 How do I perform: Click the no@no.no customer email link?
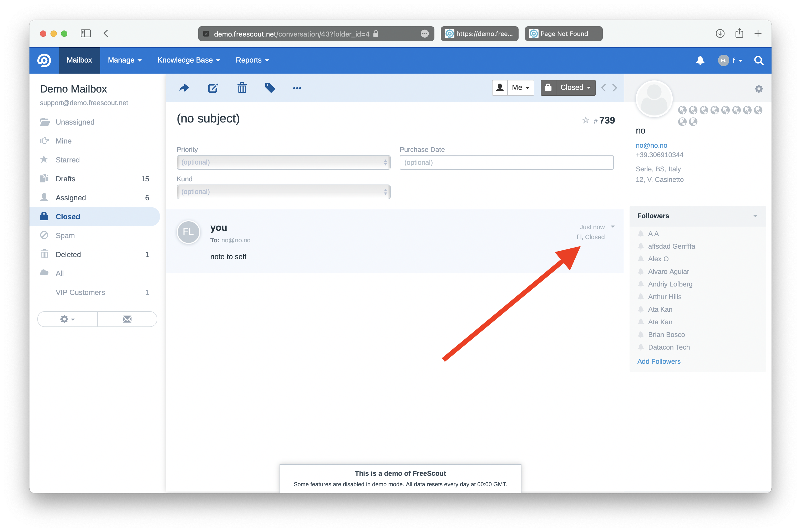651,145
